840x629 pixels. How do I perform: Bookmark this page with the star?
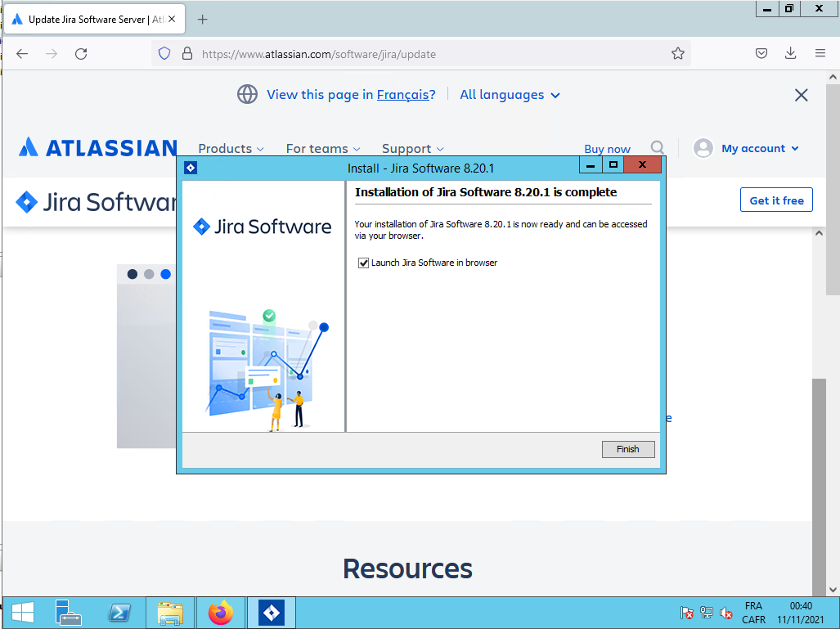(678, 54)
